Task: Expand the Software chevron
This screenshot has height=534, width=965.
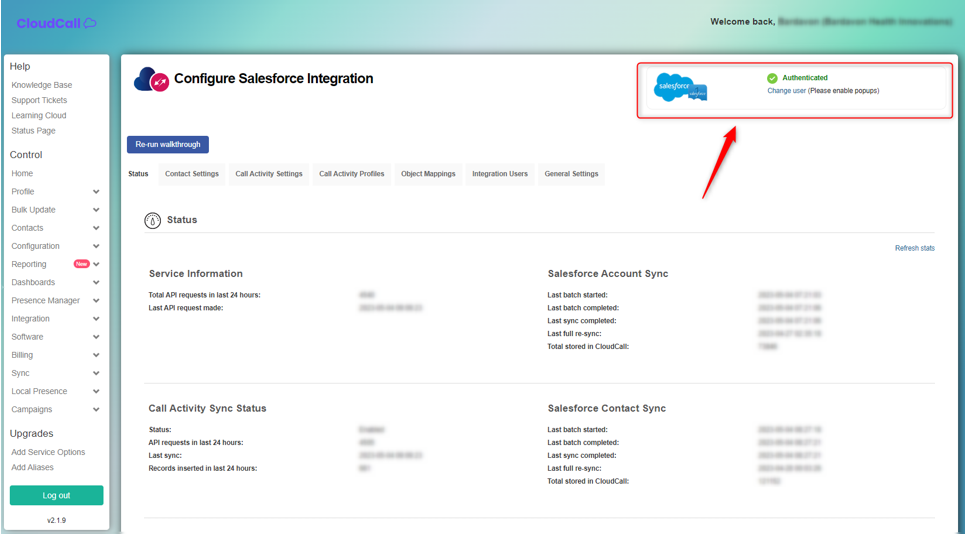Action: point(96,337)
